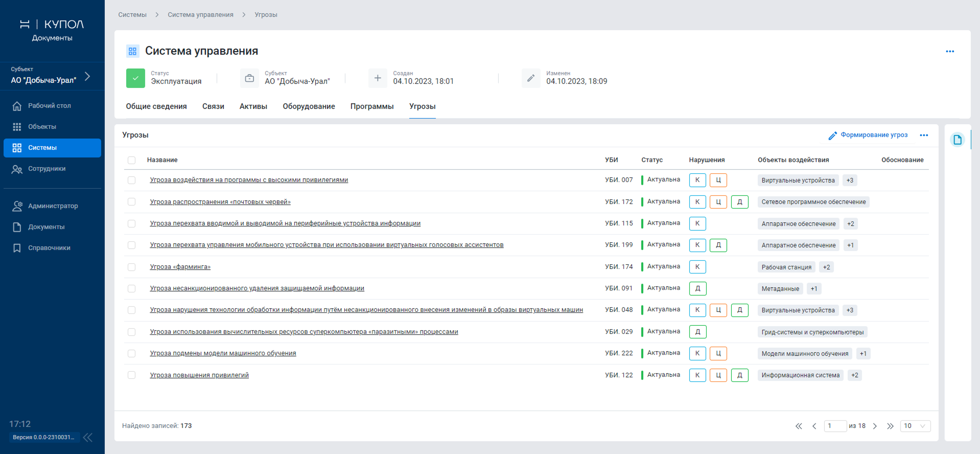The width and height of the screenshot is (980, 454).
Task: Select checkbox for Угроза повышения привилегий
Action: click(132, 375)
